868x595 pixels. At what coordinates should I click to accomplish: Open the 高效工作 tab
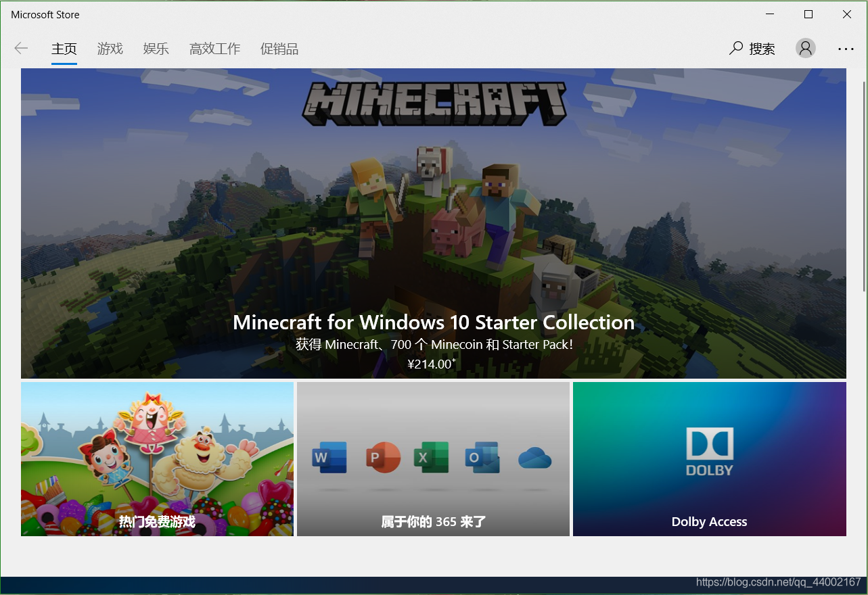click(x=214, y=49)
